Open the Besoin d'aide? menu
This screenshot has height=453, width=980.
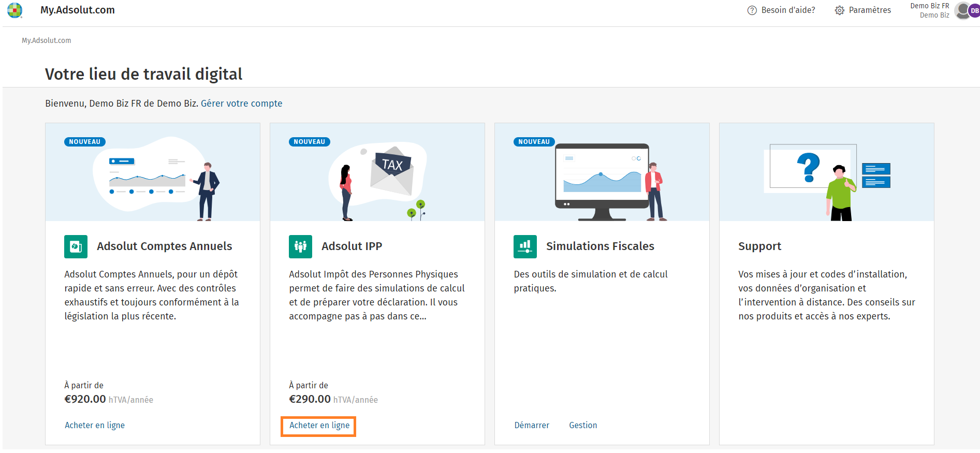tap(781, 10)
